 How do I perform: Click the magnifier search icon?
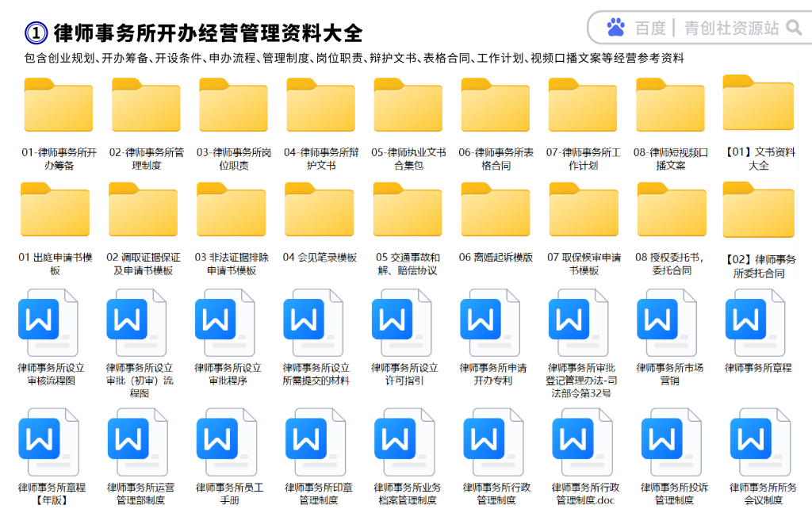793,29
